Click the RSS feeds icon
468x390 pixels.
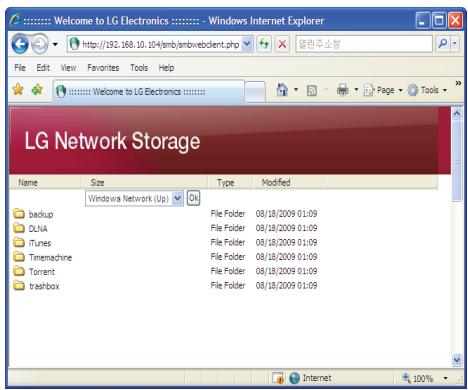[312, 90]
